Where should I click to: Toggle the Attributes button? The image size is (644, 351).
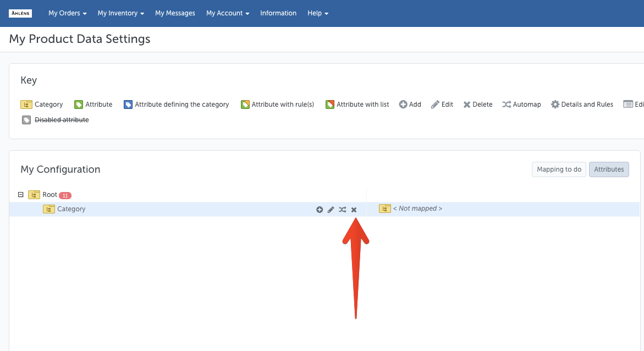tap(609, 169)
